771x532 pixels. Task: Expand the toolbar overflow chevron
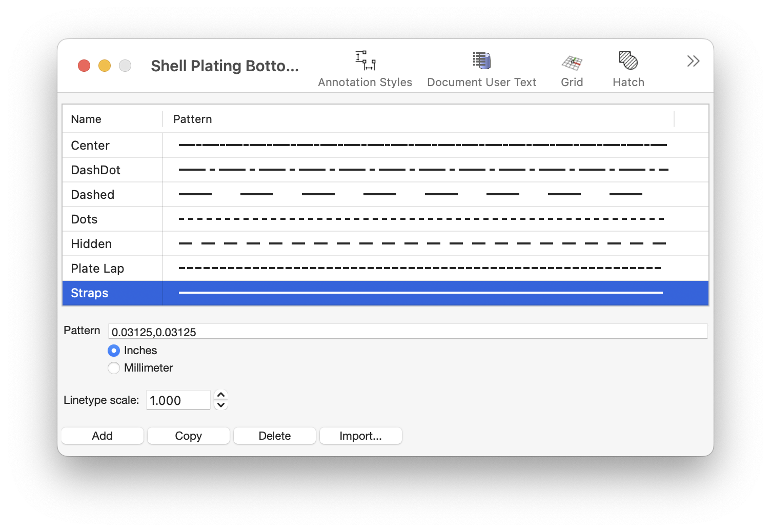[x=693, y=60]
